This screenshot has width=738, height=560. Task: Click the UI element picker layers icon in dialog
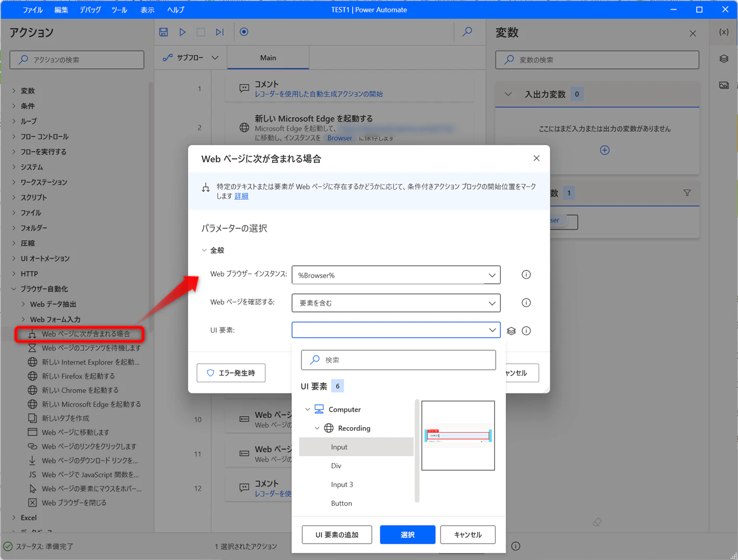coord(511,331)
